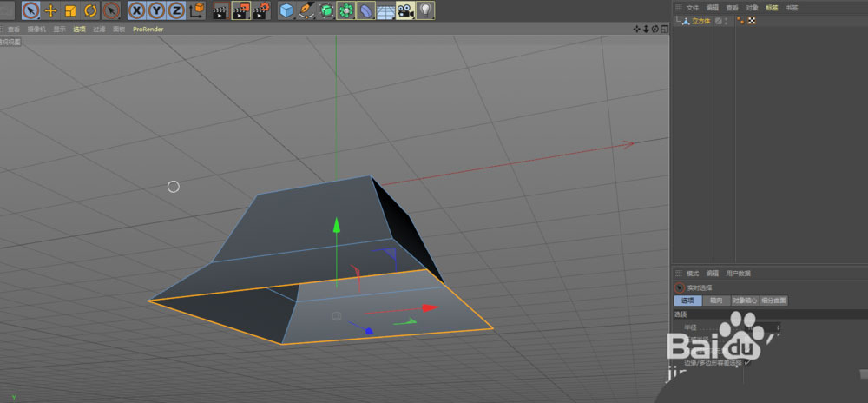Add a Light object
This screenshot has width=868, height=403.
point(425,10)
